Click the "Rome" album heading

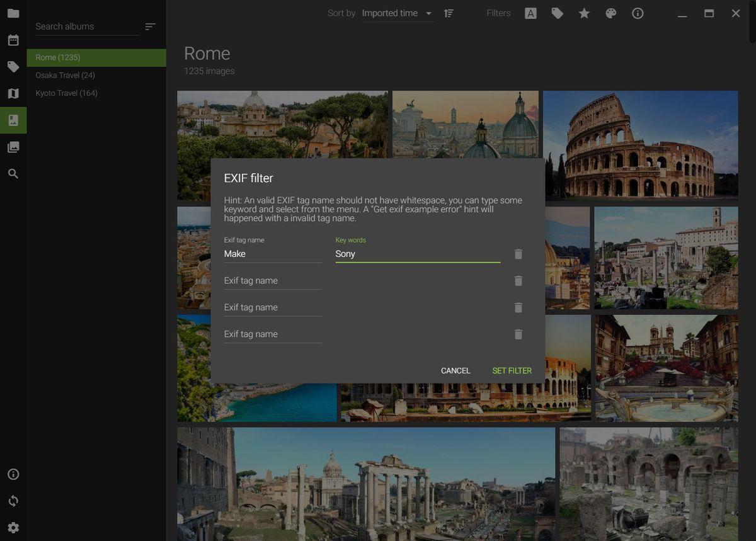click(x=207, y=54)
